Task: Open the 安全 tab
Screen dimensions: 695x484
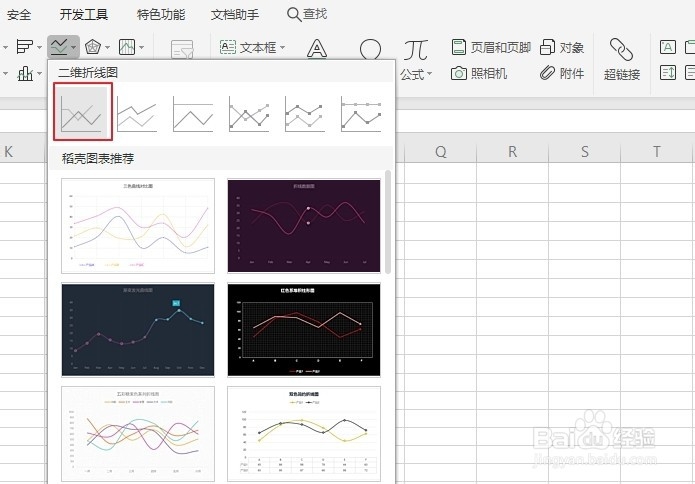Action: pyautogui.click(x=19, y=15)
